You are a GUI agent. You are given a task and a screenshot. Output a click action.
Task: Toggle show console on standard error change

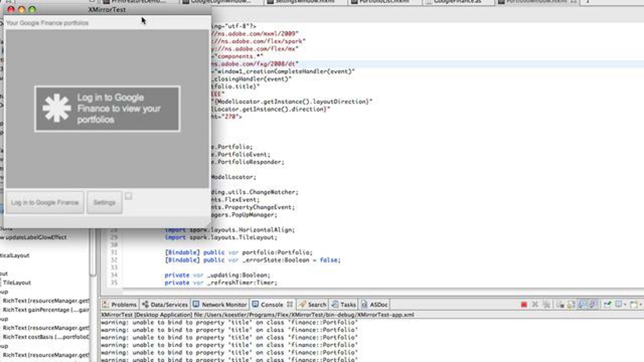(x=593, y=305)
